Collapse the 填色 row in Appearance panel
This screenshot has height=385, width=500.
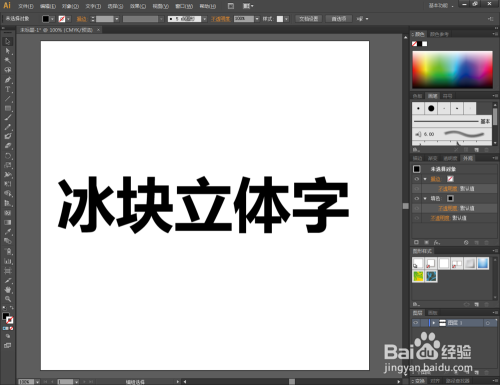click(425, 198)
